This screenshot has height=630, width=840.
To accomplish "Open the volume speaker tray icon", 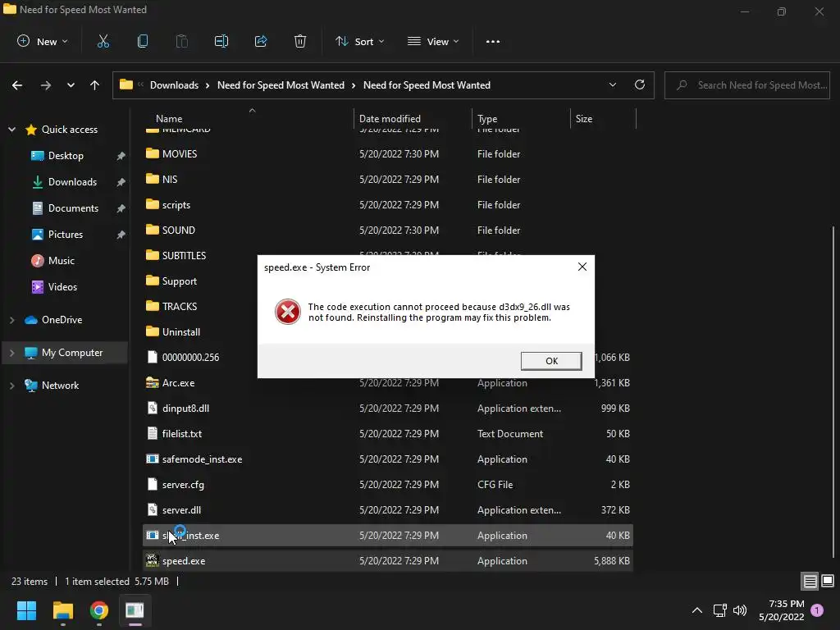I will click(x=740, y=610).
